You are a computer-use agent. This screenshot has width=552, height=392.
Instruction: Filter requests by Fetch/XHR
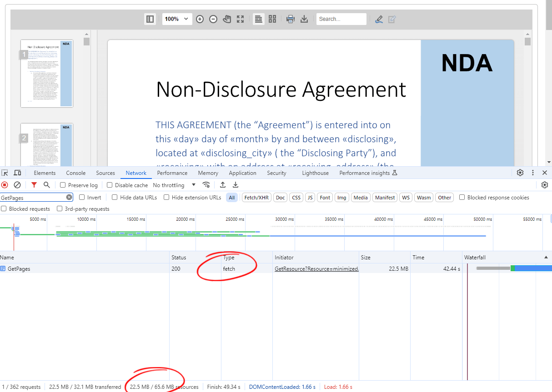coord(256,198)
